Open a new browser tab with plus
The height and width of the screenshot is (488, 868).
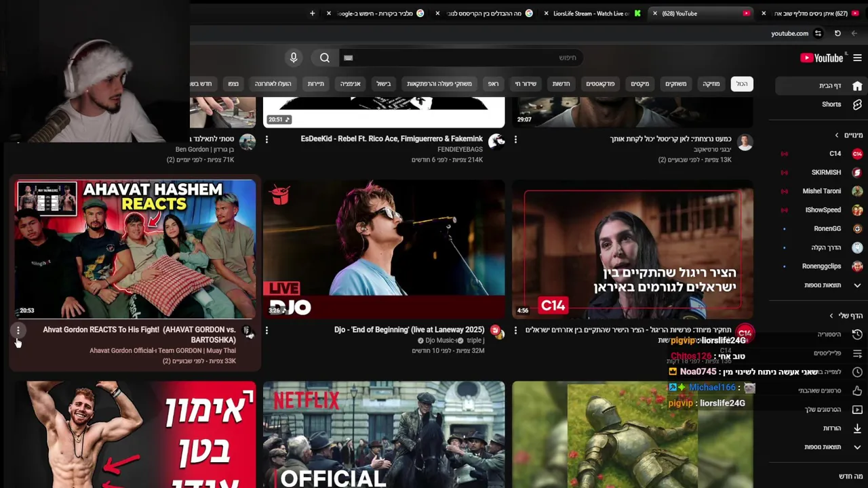tap(313, 14)
